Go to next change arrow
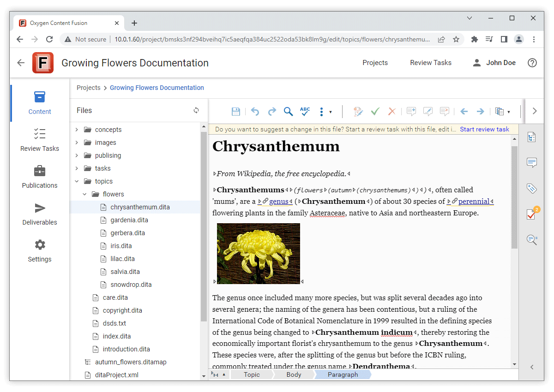 point(481,111)
